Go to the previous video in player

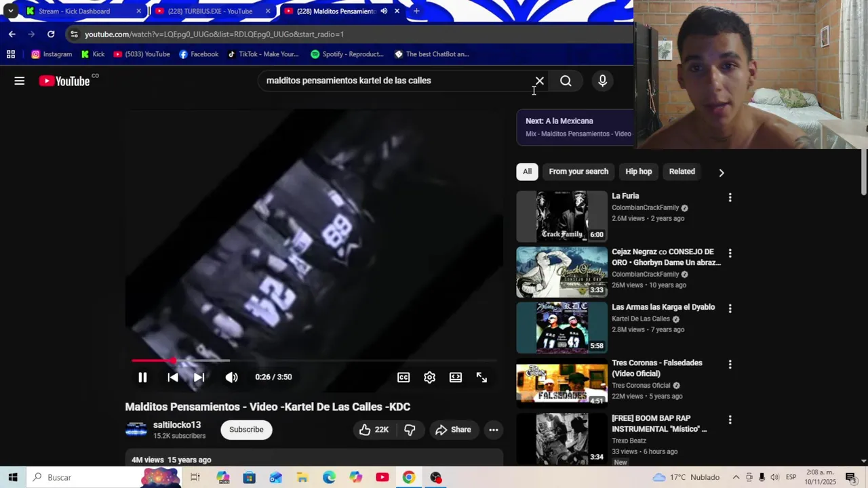173,377
